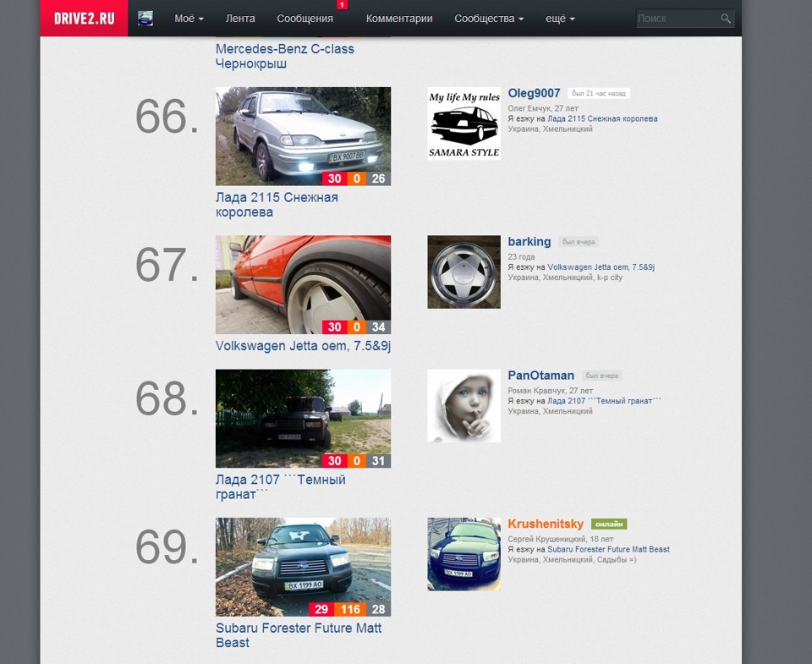Click the red 29 counter on Subaru photo

pyautogui.click(x=321, y=610)
